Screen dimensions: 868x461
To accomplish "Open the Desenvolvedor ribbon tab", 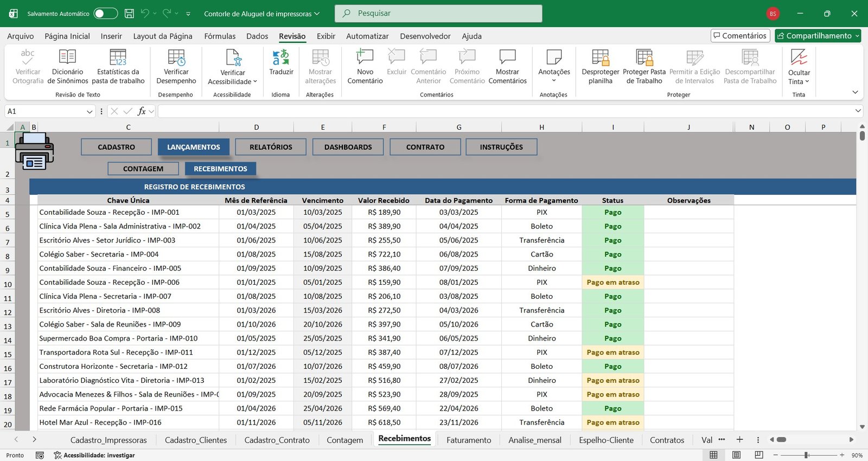I will coord(425,36).
